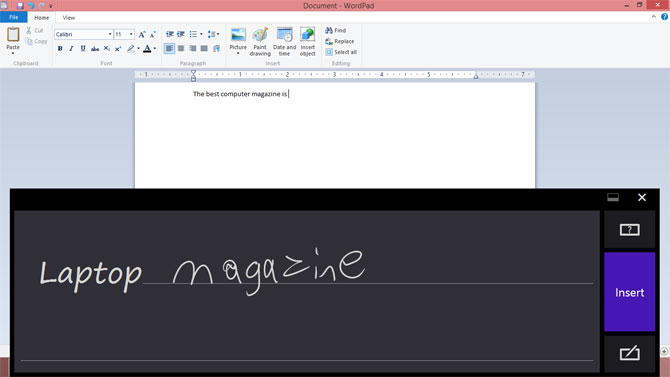Screen dimensions: 670x377
Task: Switch to the View tab
Action: 68,18
